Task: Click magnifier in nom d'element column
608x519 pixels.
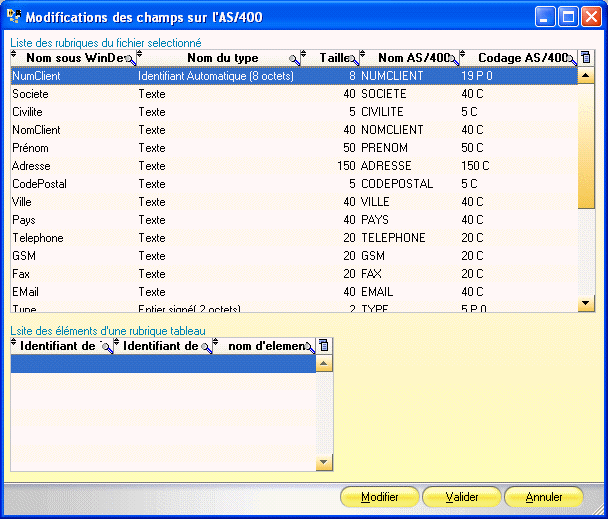Action: (x=309, y=348)
